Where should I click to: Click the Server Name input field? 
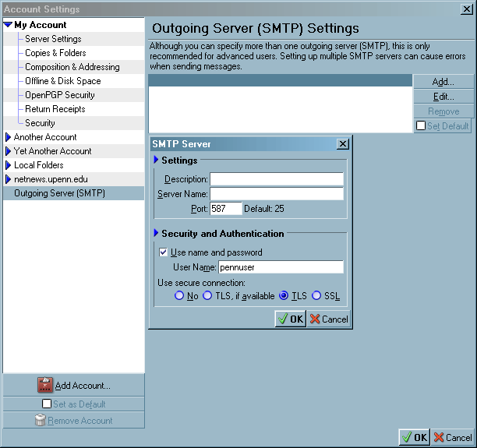(276, 194)
